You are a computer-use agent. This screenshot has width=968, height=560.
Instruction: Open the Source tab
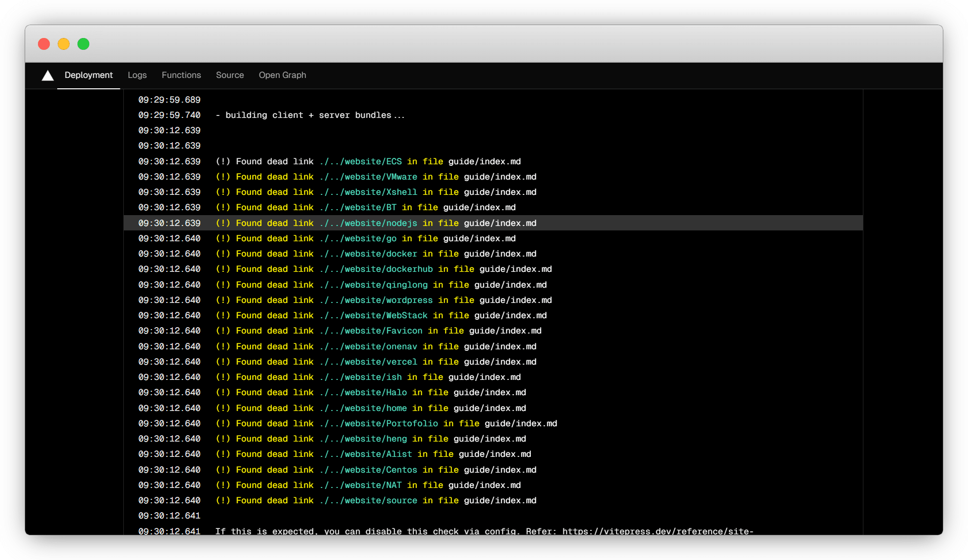pos(230,75)
